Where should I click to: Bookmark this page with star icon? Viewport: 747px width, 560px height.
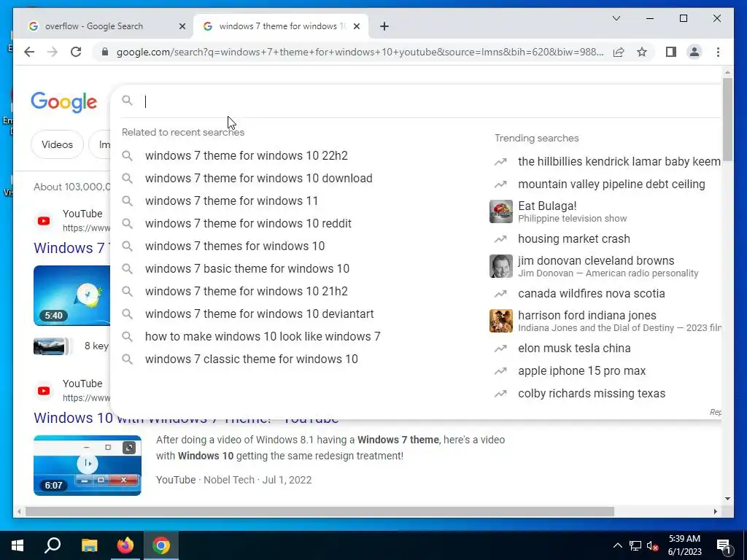642,52
